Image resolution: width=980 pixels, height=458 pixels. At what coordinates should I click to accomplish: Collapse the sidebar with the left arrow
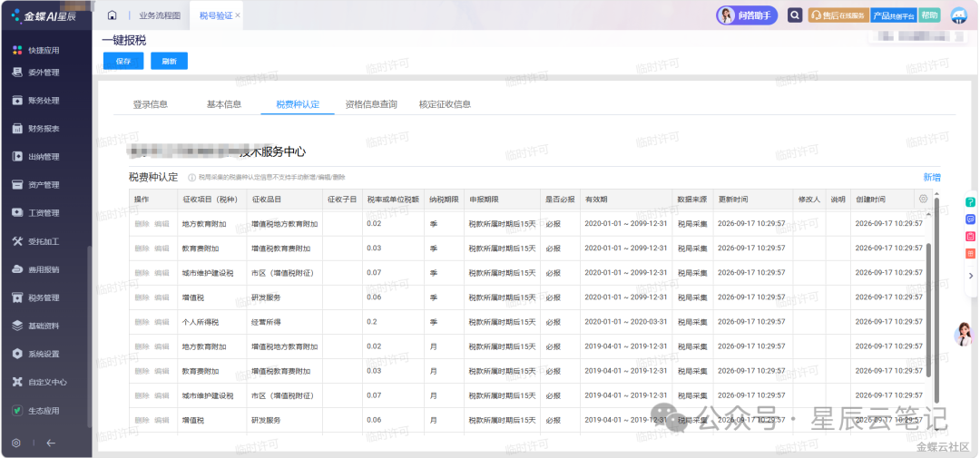[51, 443]
